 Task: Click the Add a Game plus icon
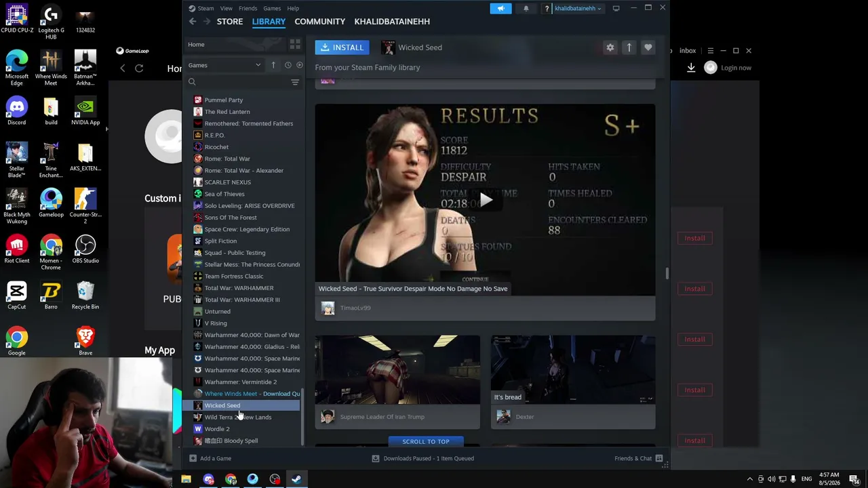[193, 458]
